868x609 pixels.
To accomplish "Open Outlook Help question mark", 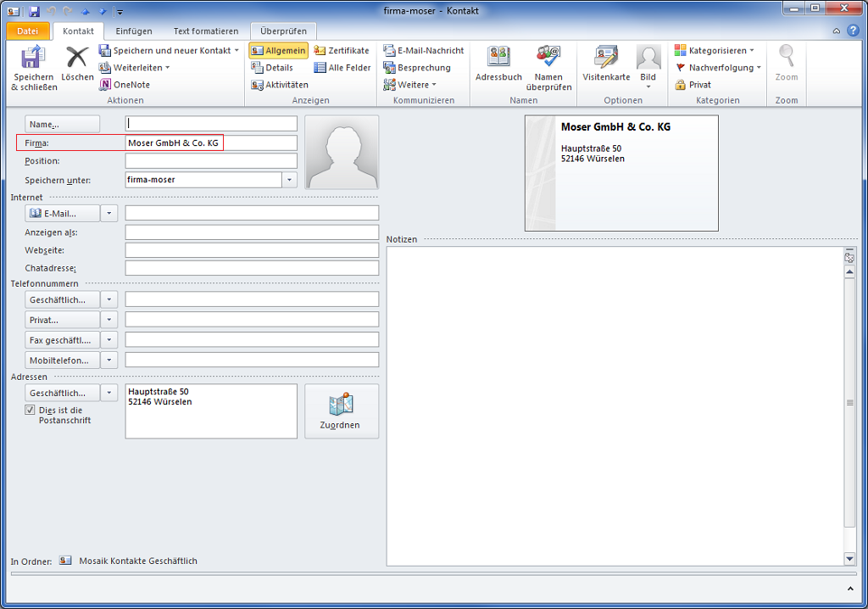I will [853, 31].
